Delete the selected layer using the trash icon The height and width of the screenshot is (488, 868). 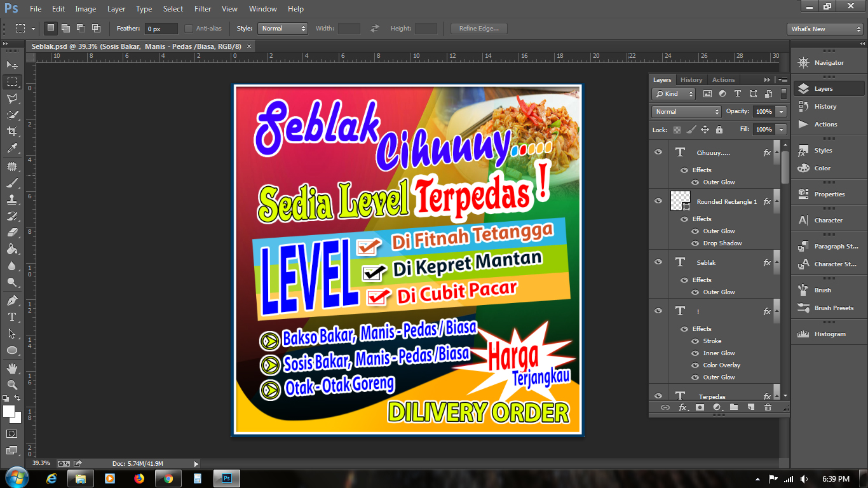tap(768, 407)
